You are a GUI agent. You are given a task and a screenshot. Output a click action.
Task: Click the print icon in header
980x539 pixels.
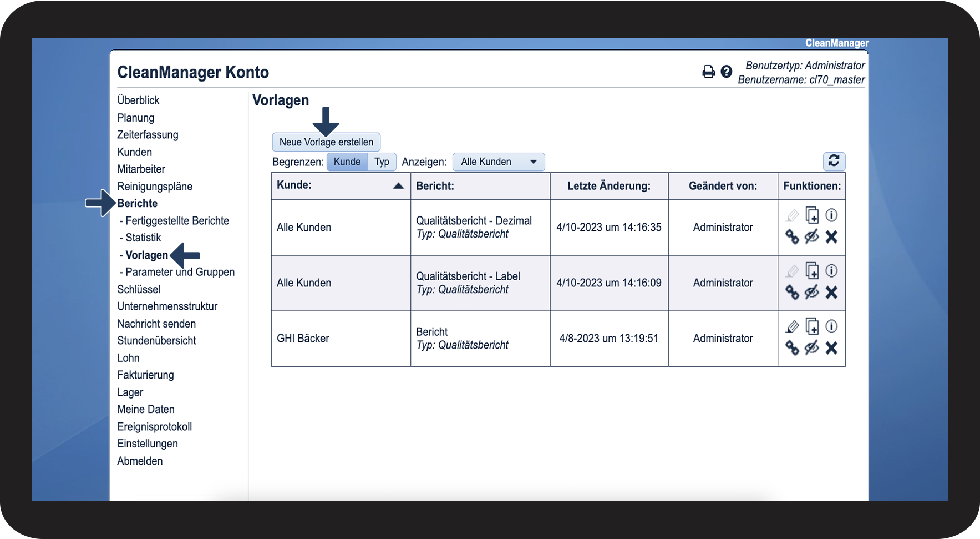point(708,72)
